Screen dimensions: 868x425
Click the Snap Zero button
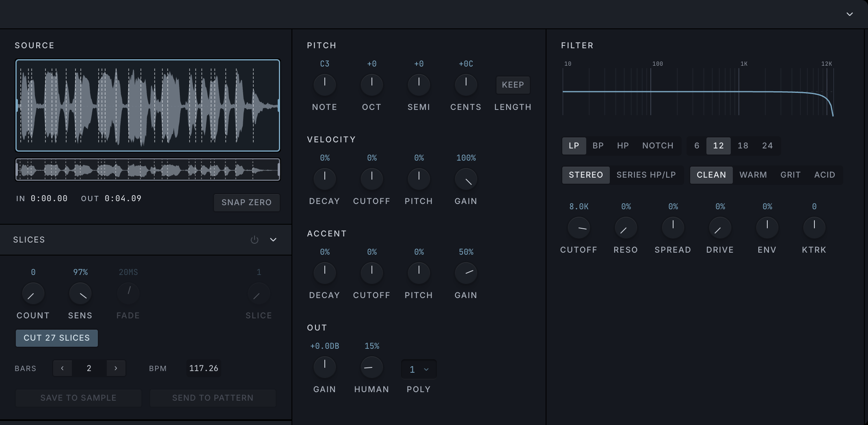[x=247, y=202]
